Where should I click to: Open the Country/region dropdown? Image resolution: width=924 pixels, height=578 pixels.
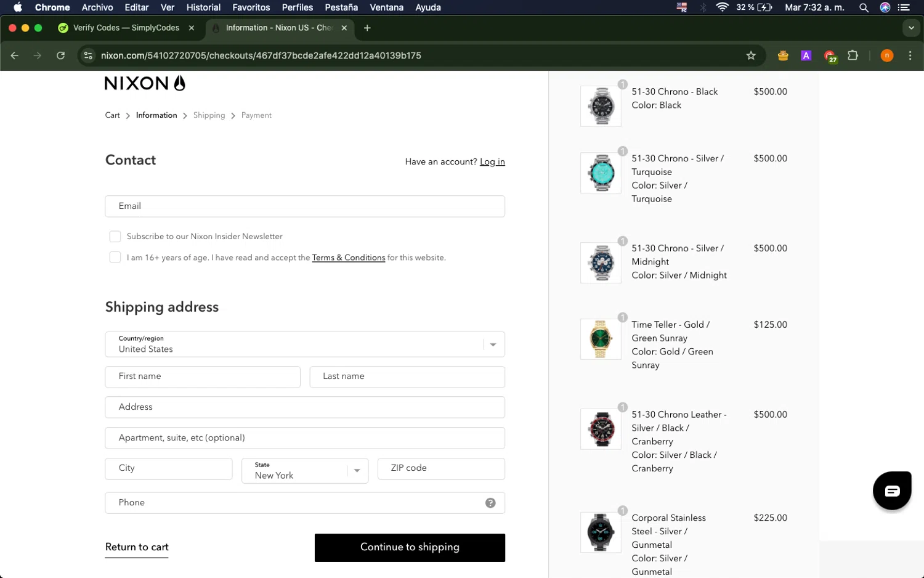[x=305, y=344]
